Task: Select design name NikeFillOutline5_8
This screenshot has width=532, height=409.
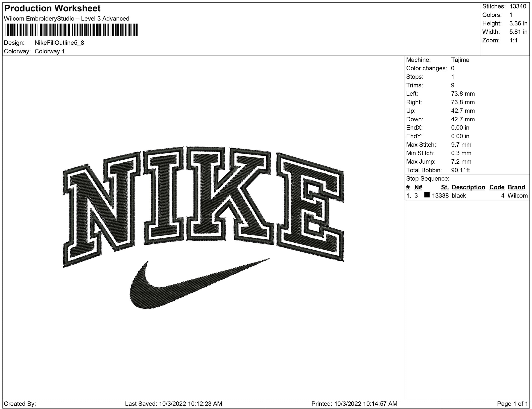Action: click(59, 43)
